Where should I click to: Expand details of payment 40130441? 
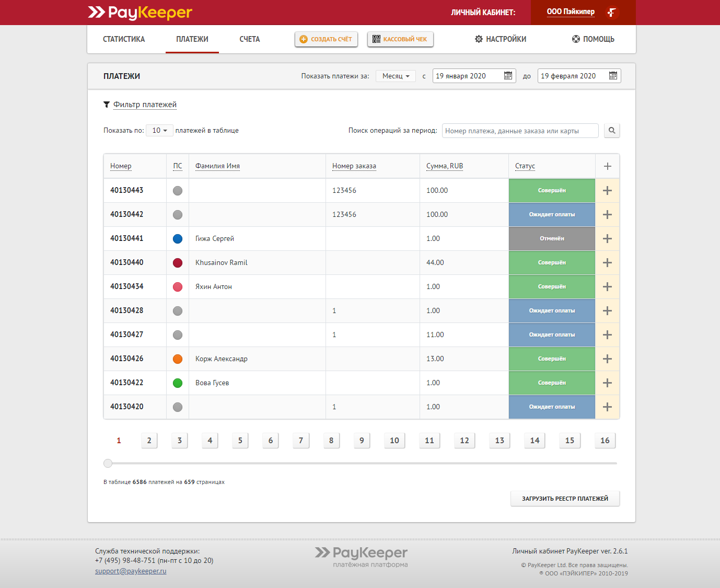point(607,238)
